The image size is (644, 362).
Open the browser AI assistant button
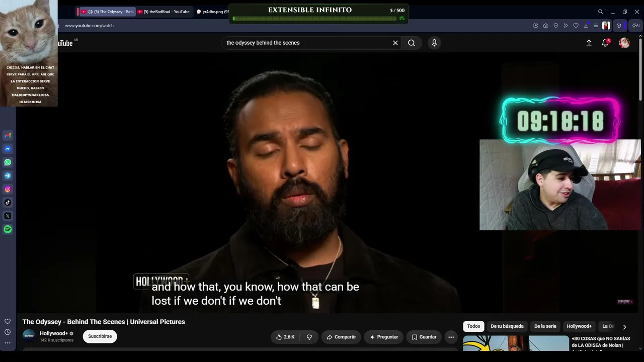click(x=636, y=26)
